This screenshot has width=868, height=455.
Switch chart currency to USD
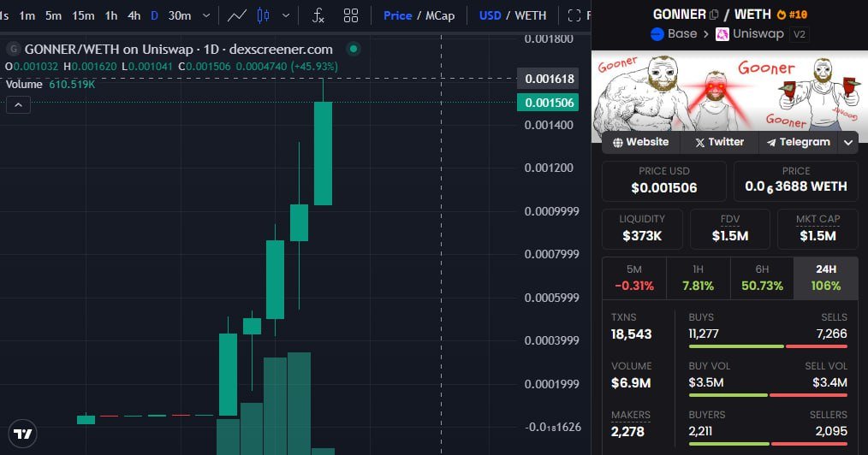click(x=490, y=15)
